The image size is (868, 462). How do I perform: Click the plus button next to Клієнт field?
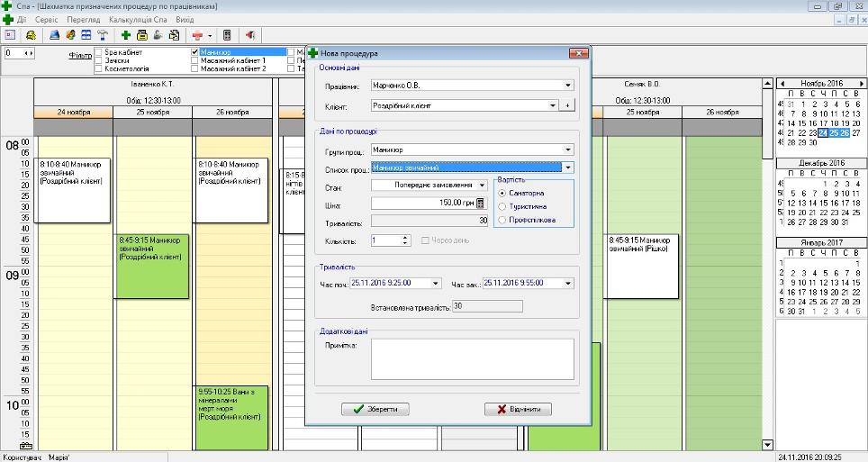(567, 105)
